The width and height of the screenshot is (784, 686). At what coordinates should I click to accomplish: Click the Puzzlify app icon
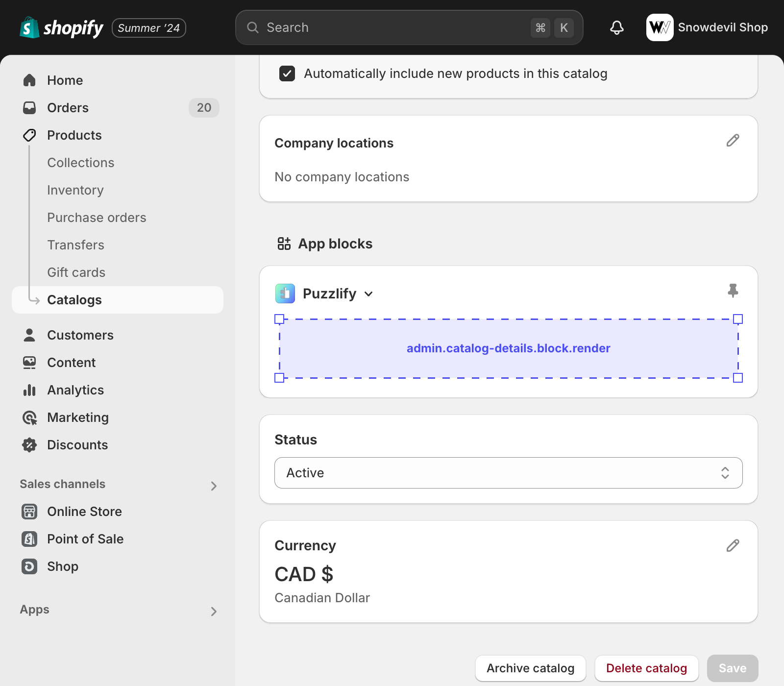point(285,294)
